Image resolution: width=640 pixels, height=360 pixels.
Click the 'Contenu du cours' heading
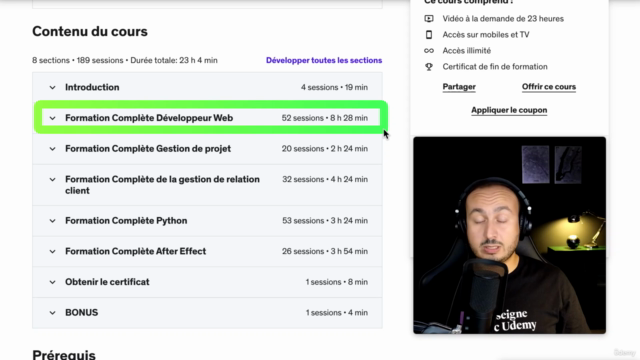click(90, 31)
